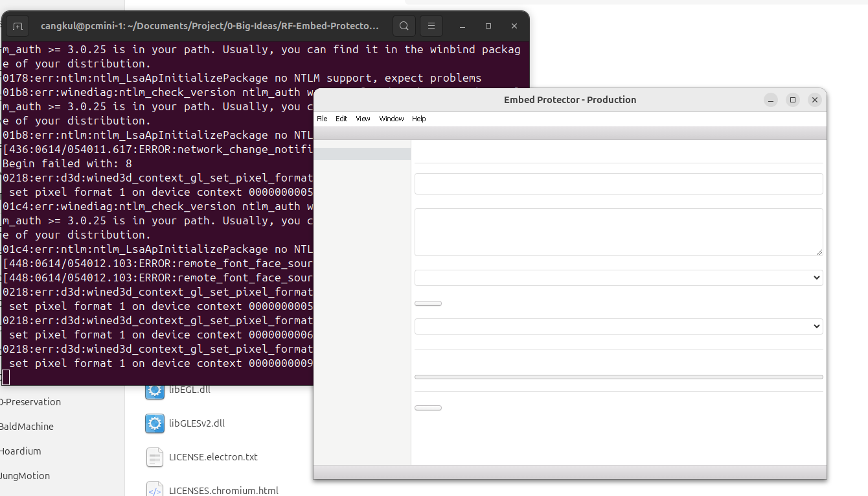Viewport: 868px width, 496px height.
Task: Click the horizontal progress bar
Action: click(x=619, y=377)
